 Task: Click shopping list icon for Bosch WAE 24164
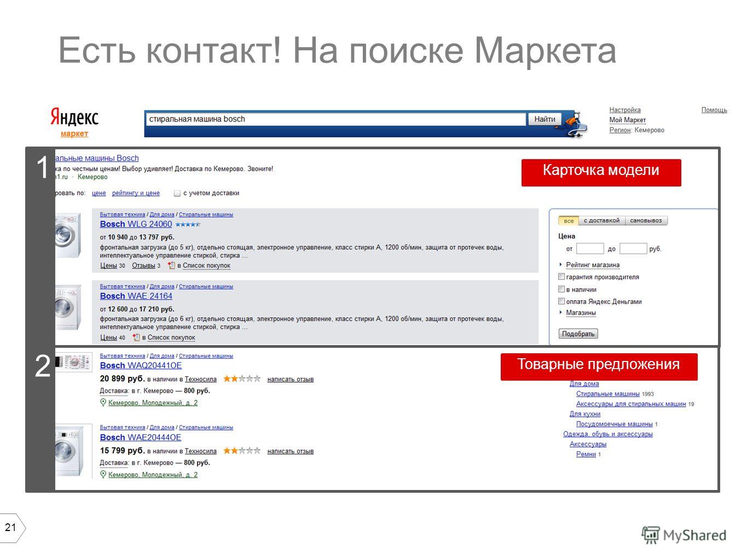[x=136, y=337]
